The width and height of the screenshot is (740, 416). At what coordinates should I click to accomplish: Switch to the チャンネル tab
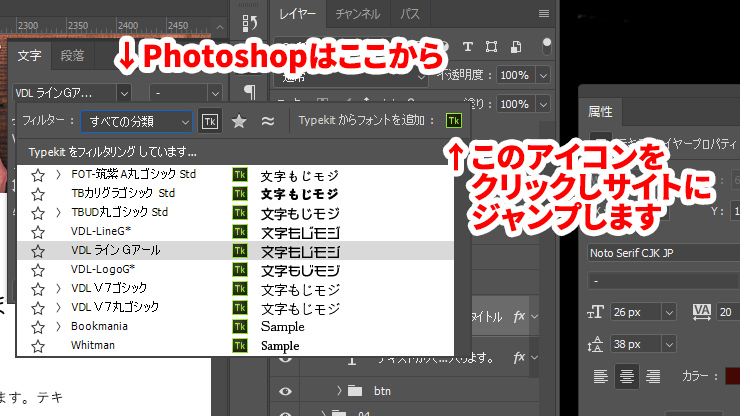point(358,14)
